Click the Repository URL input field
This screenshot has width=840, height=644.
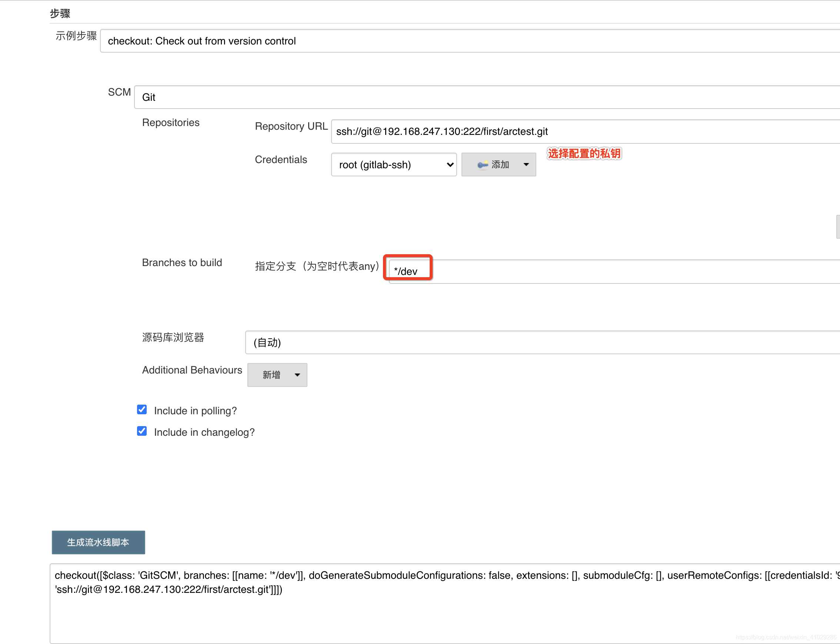[x=586, y=132]
